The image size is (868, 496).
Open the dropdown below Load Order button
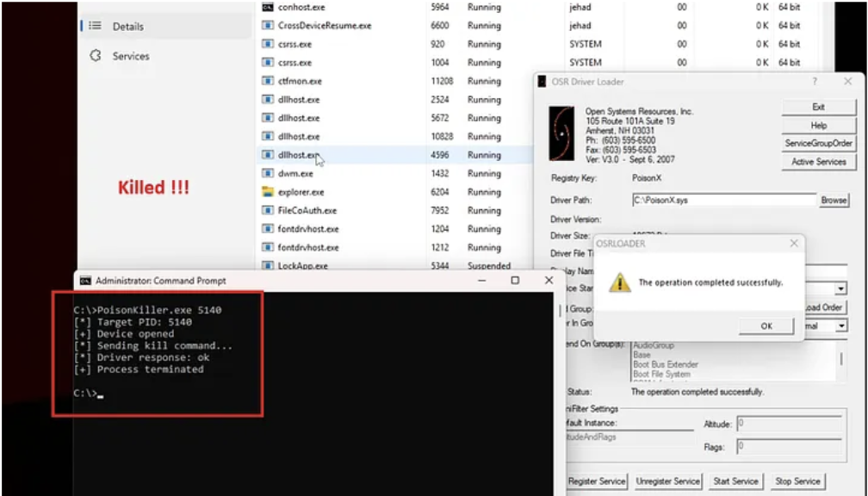(840, 326)
